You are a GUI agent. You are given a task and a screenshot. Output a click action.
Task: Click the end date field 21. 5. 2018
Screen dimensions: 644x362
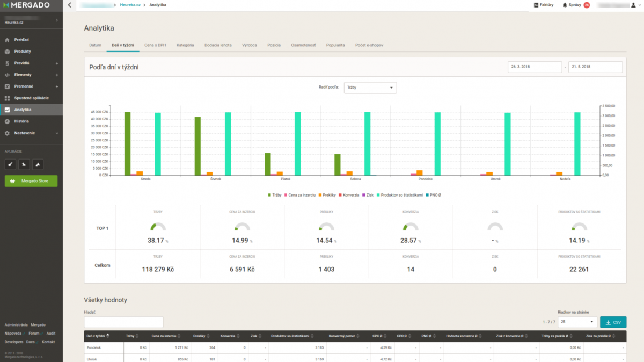[595, 67]
